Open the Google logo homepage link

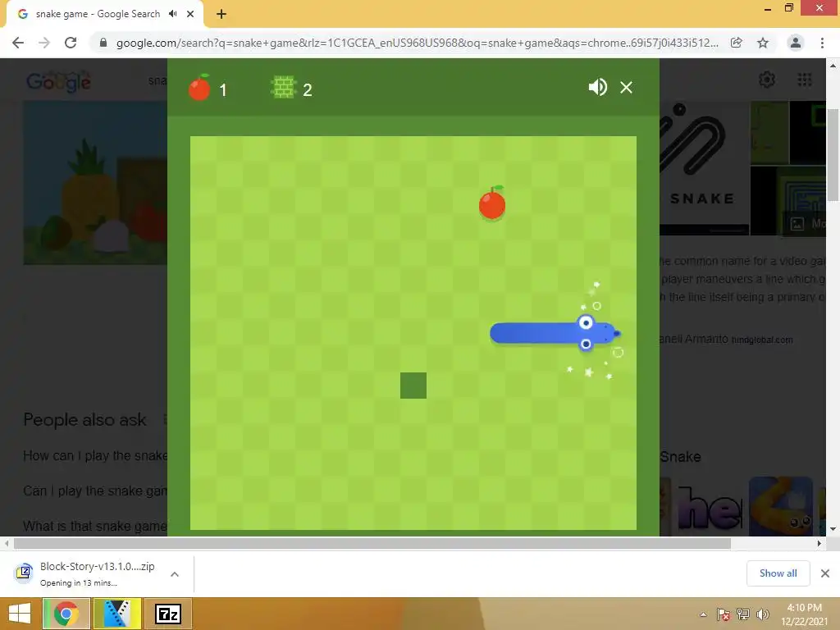pyautogui.click(x=59, y=81)
